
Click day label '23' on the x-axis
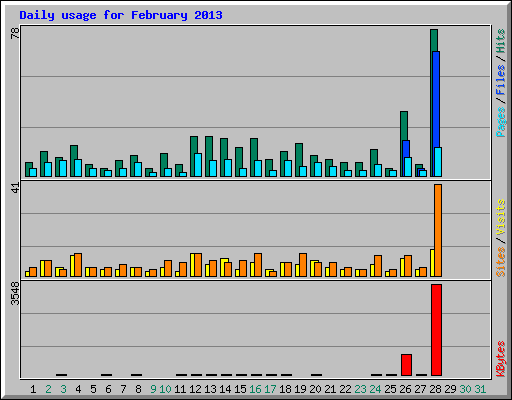[x=360, y=389]
